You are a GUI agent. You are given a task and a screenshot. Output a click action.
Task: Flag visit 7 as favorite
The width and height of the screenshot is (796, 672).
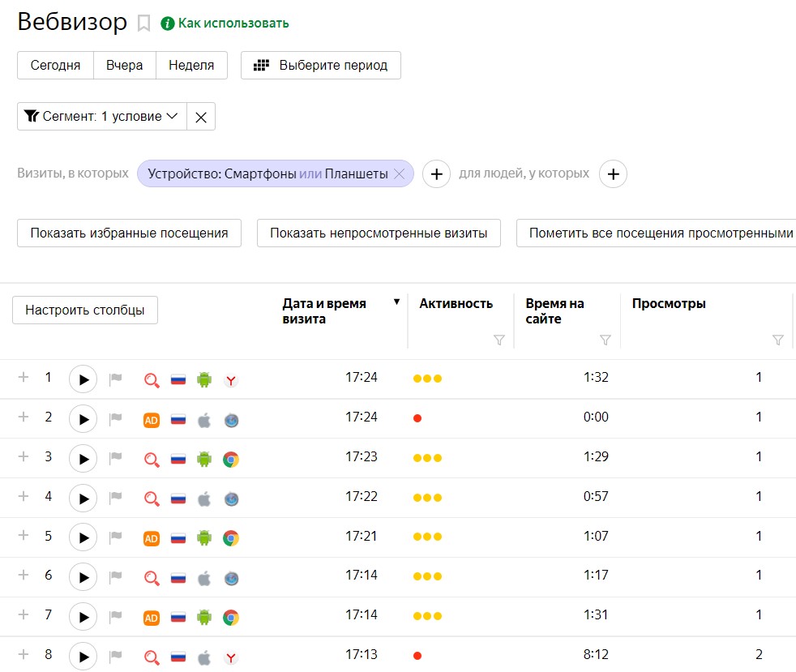point(116,616)
